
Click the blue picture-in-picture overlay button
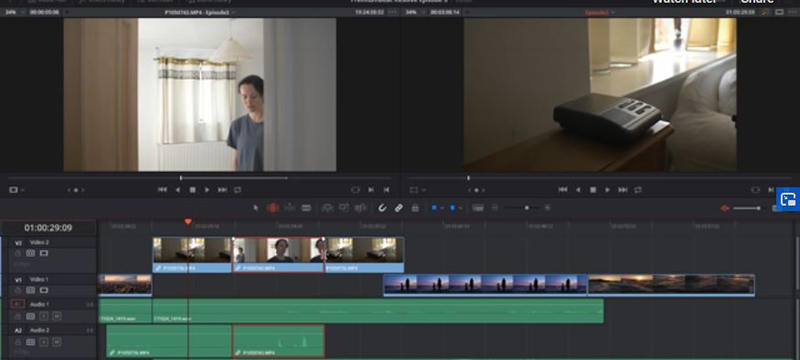(788, 199)
